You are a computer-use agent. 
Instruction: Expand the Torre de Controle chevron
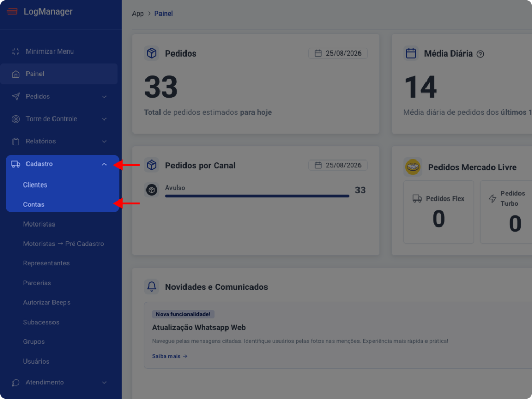(x=104, y=119)
